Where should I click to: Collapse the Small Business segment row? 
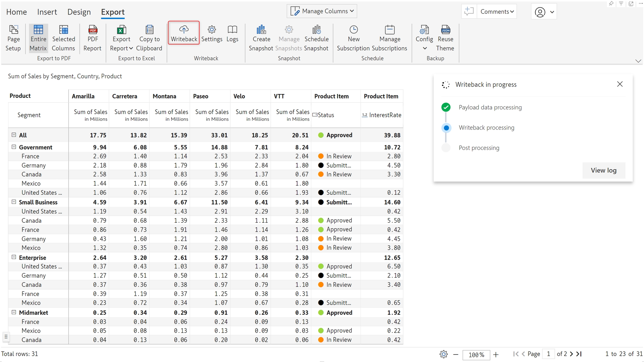(14, 202)
